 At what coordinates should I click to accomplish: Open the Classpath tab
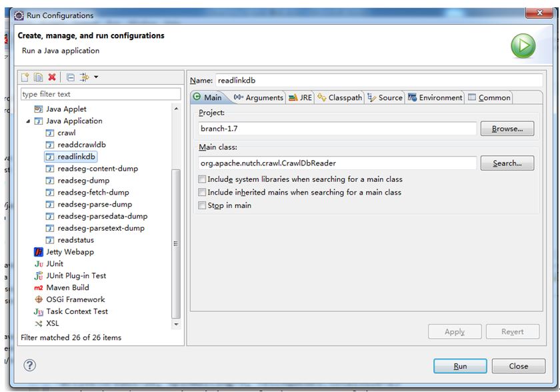(340, 97)
